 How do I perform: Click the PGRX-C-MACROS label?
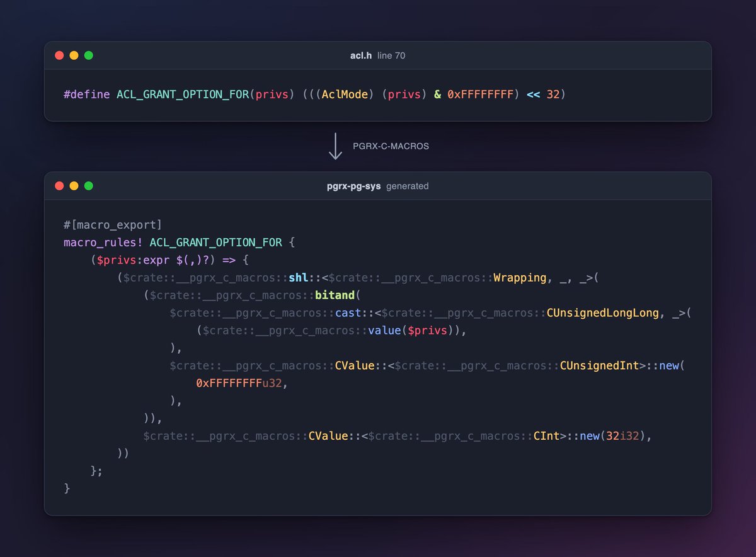pyautogui.click(x=391, y=146)
